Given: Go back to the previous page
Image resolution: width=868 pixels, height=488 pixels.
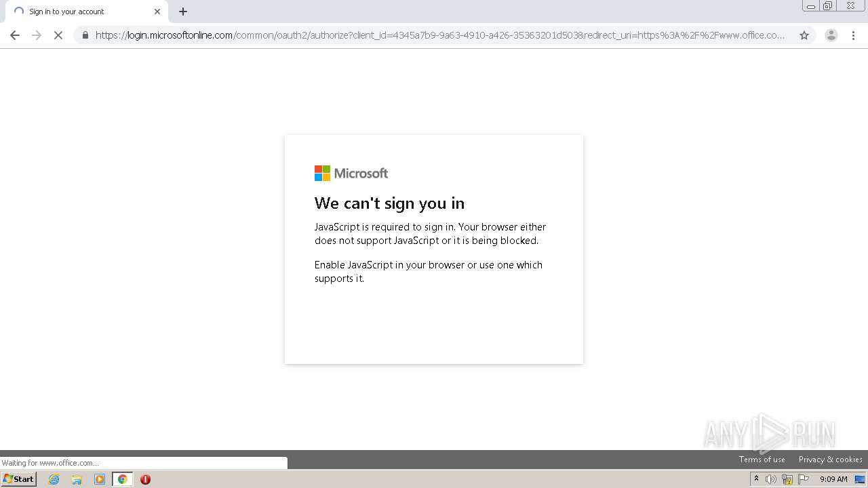Looking at the screenshot, I should click(x=15, y=35).
